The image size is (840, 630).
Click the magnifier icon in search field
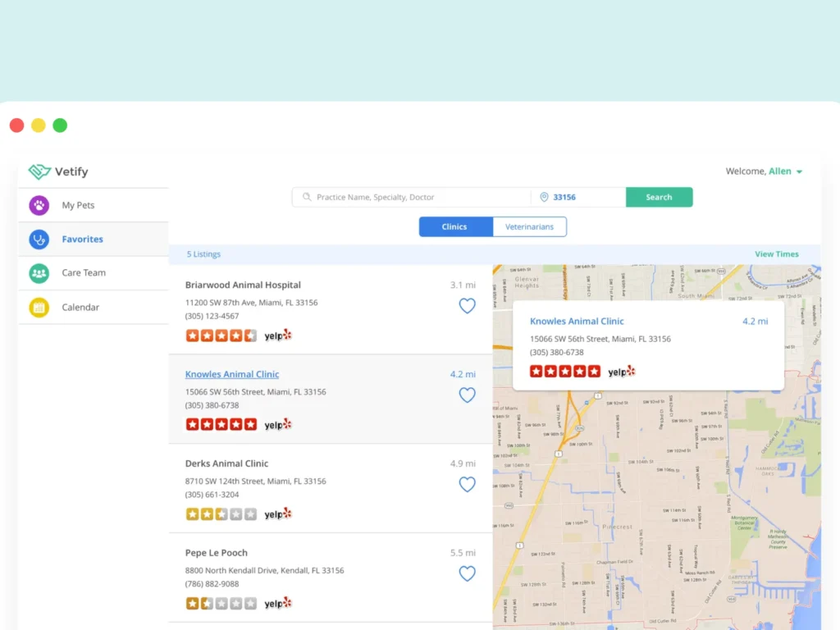(307, 198)
